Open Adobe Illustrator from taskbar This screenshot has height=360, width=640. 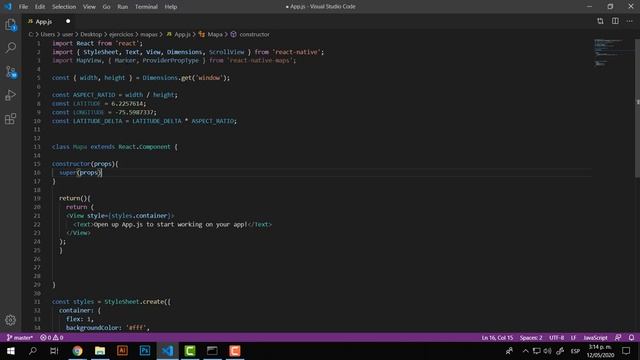click(122, 351)
